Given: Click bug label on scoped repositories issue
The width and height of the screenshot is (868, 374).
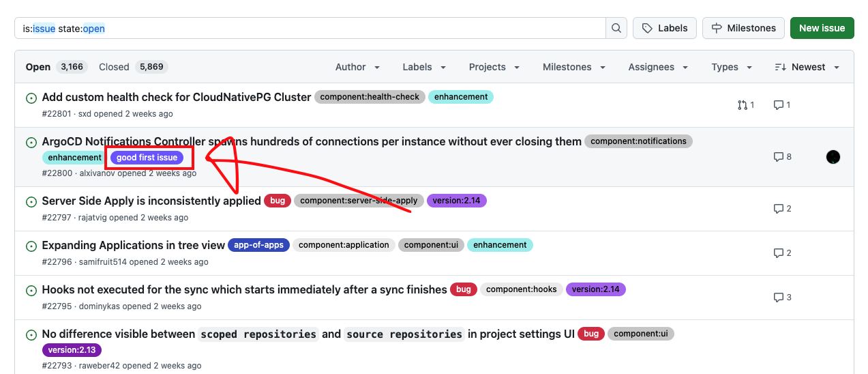Looking at the screenshot, I should 591,334.
